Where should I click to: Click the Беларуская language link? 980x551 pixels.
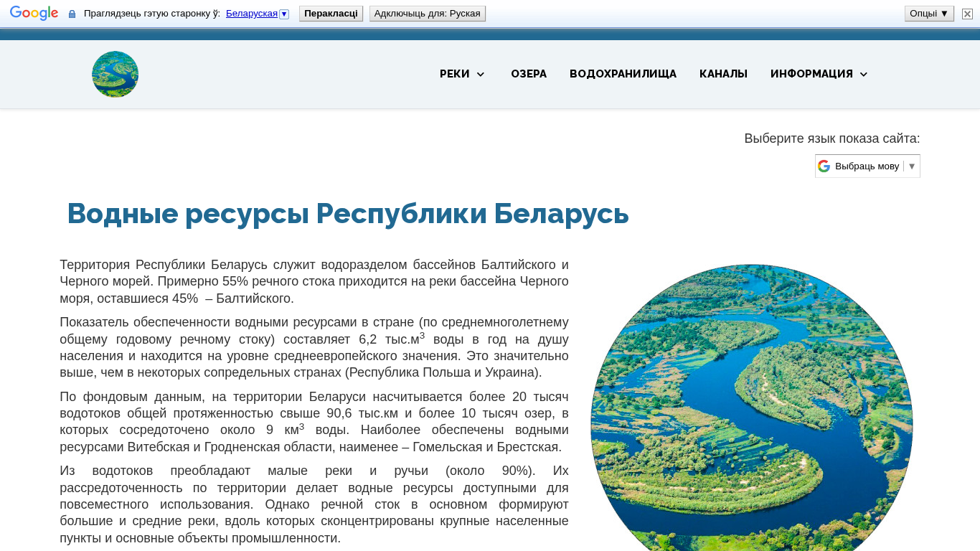[x=252, y=14]
